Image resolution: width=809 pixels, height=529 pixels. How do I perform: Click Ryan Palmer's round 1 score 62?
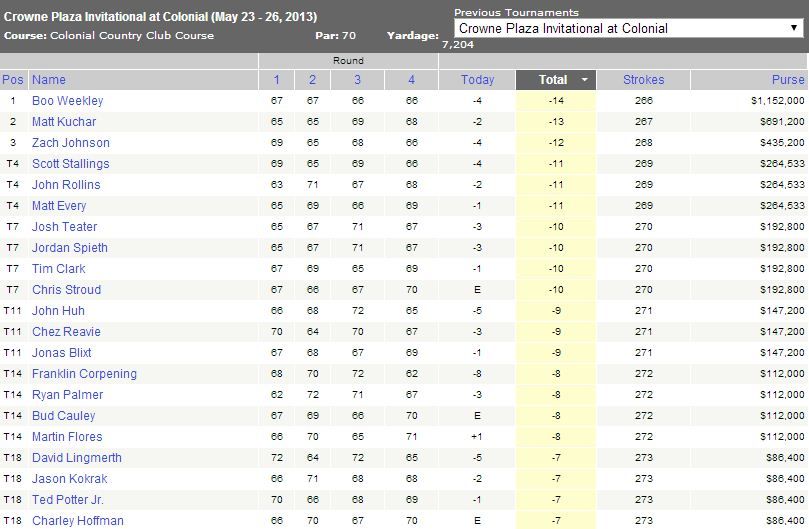pos(277,395)
